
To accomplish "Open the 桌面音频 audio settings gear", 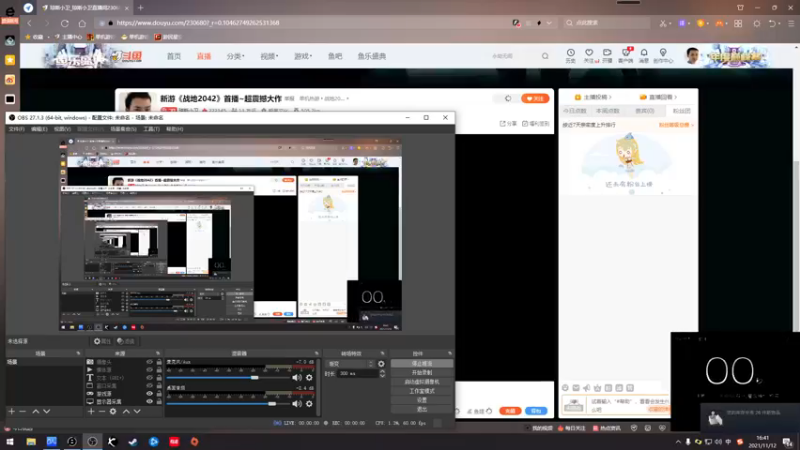I will click(309, 404).
